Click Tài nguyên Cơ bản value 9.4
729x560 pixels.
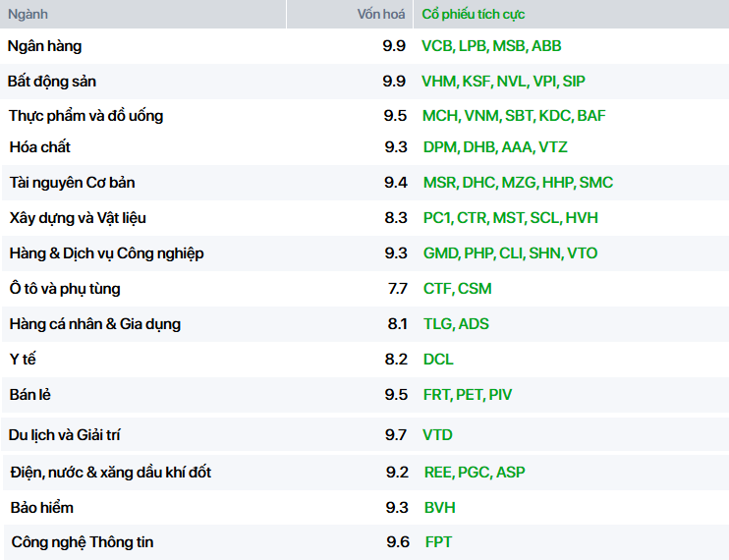(396, 183)
